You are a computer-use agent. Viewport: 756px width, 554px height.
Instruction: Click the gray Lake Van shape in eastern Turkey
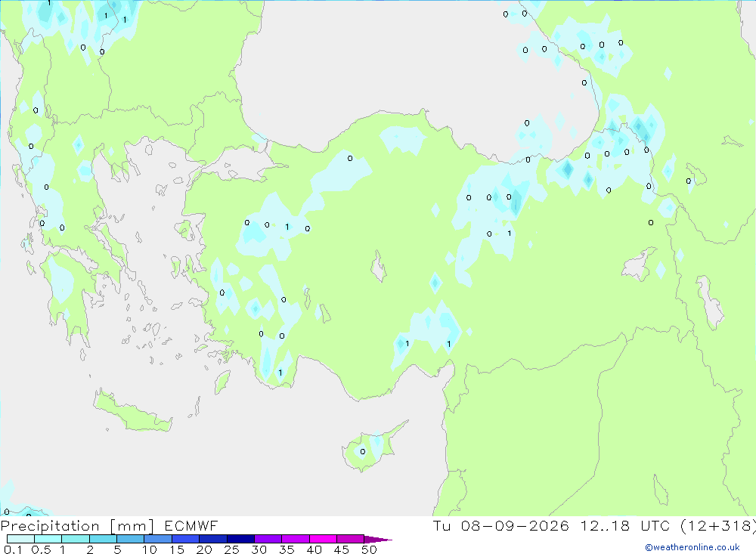[x=638, y=265]
